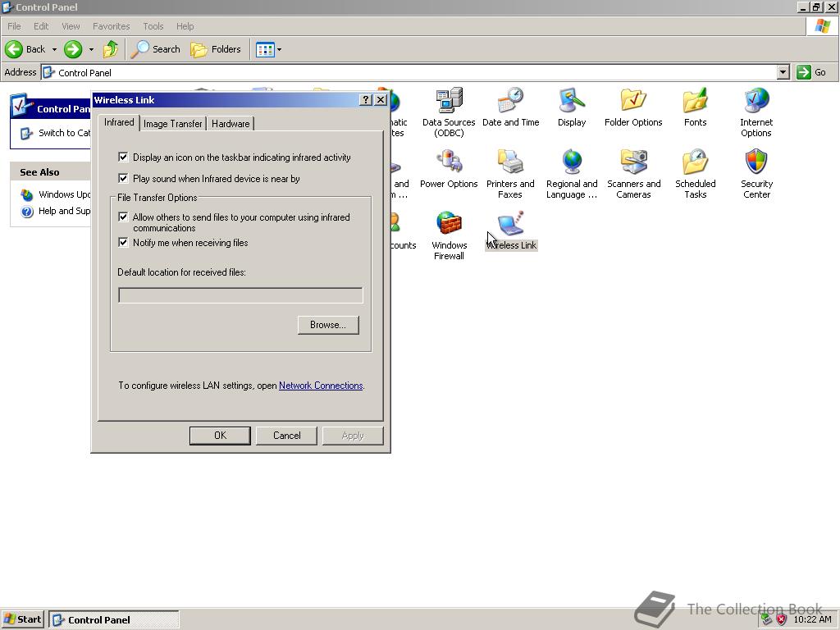Uncheck display taskbar icon for infrared activity
The image size is (840, 630).
pos(123,157)
